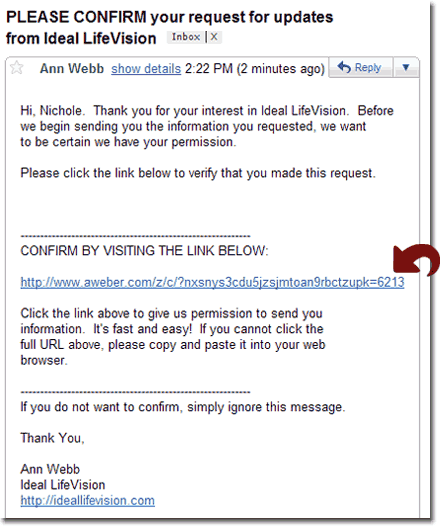Click the dark red curved arrow annotation
The image size is (441, 532).
416,260
